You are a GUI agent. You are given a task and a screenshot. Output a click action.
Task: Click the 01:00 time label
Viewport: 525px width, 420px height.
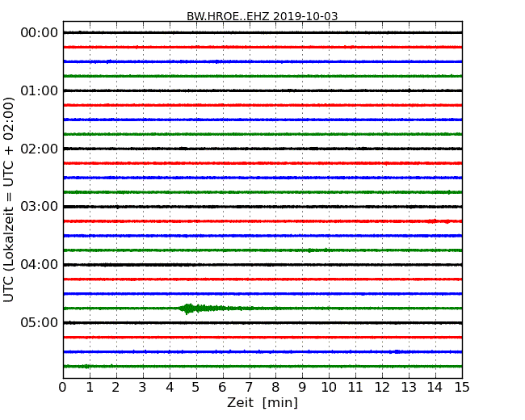tap(40, 90)
